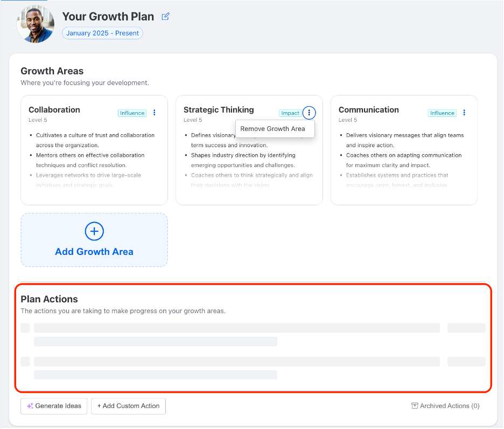
Task: Click the Impact tag on Strategic Thinking
Action: [290, 113]
